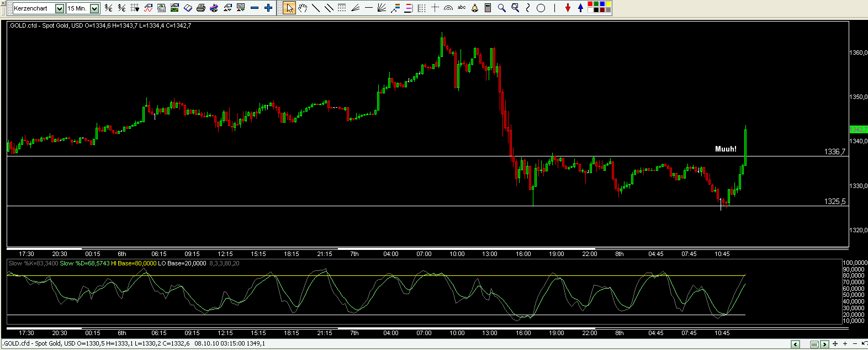Image resolution: width=868 pixels, height=350 pixels.
Task: Click the four-way move arrows icon
Action: 835,343
